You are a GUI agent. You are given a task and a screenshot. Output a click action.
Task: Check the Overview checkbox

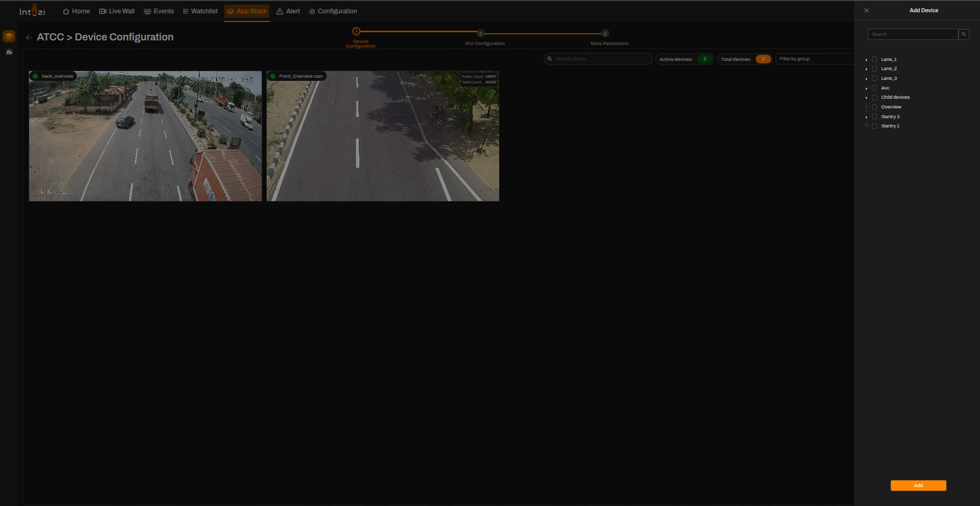coord(875,107)
